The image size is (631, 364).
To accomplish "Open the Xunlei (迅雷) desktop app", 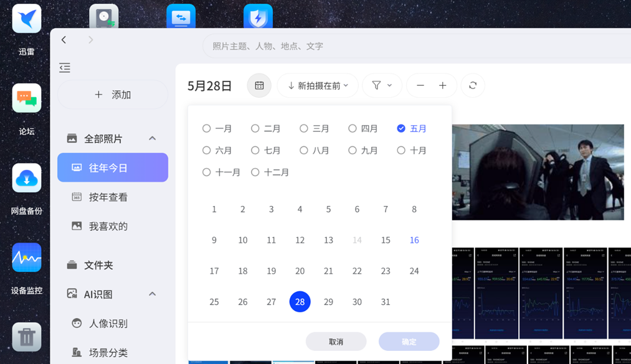I will (27, 19).
